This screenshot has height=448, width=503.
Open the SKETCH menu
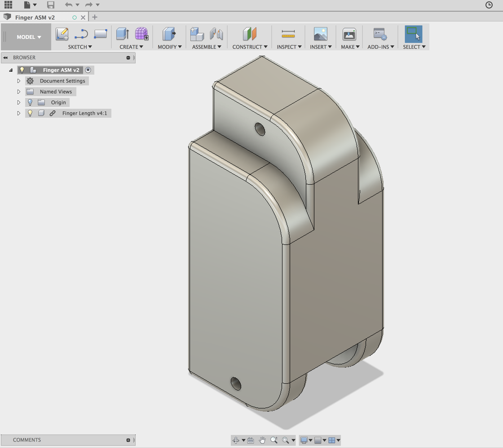click(x=80, y=47)
